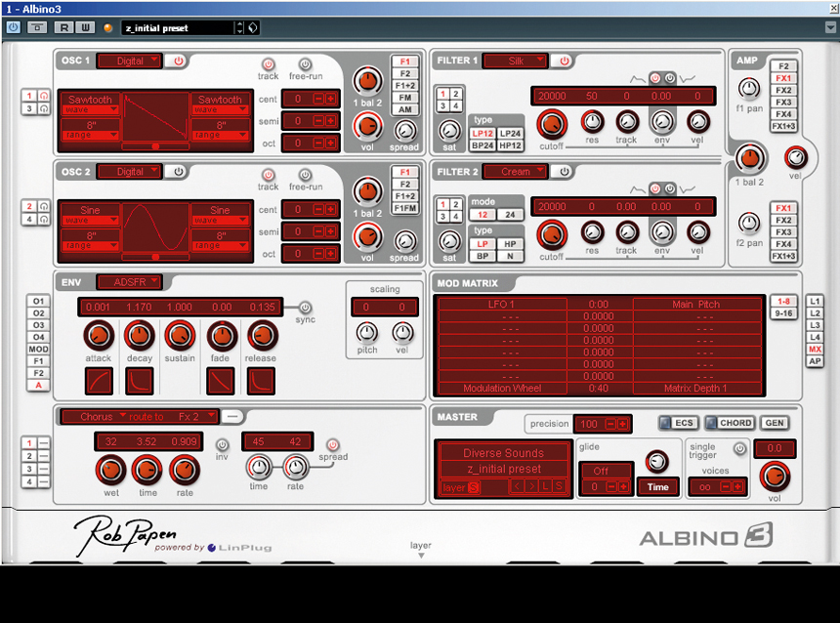This screenshot has height=623, width=840.
Task: Select envelope tab A
Action: coord(38,385)
